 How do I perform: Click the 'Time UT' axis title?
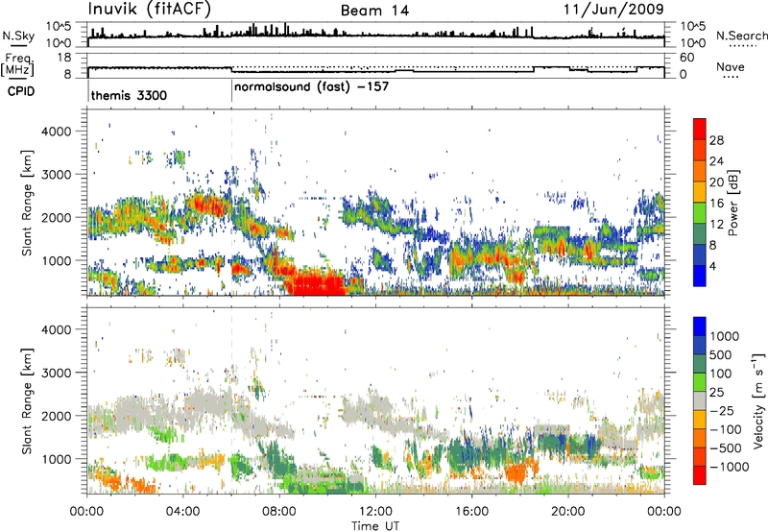[x=375, y=526]
